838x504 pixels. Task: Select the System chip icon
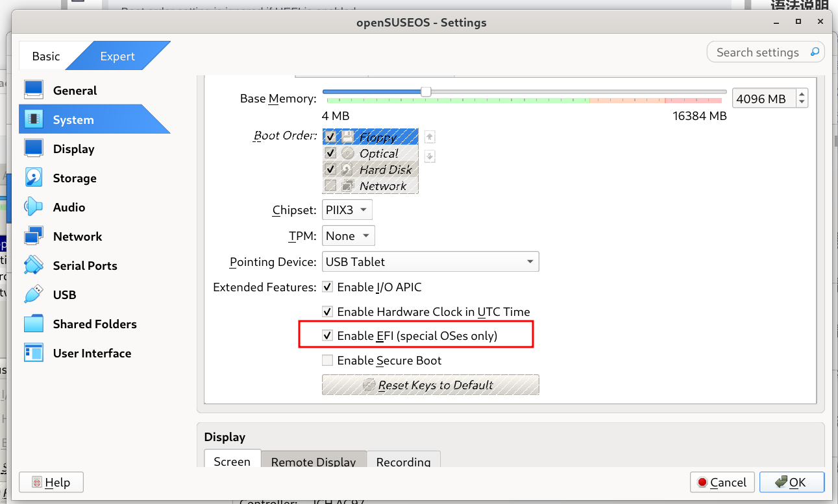tap(34, 119)
